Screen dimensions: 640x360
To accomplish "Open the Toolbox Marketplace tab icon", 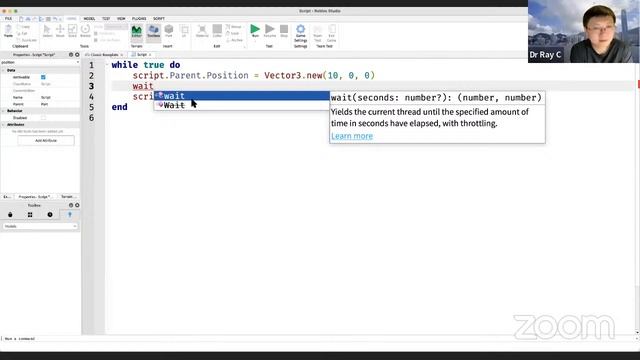I will click(x=10, y=215).
